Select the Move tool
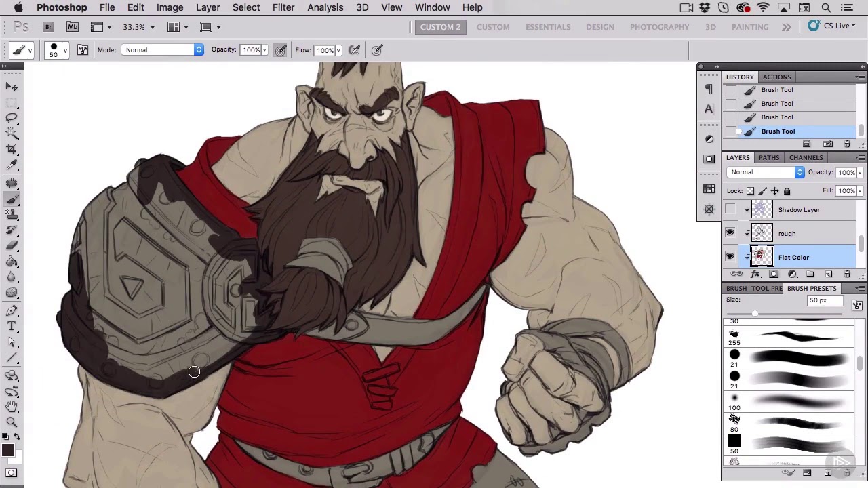This screenshot has width=868, height=488. [12, 87]
